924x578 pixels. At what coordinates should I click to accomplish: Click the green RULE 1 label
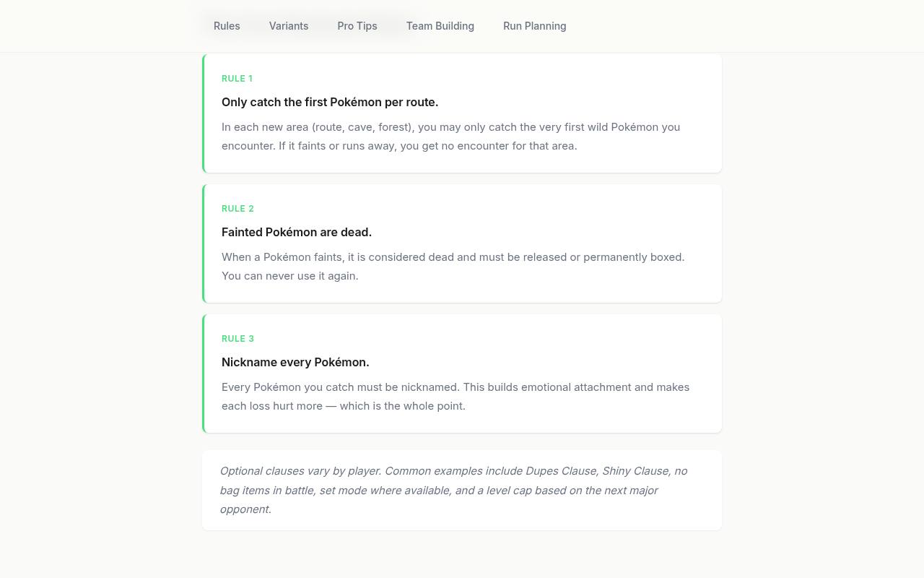(237, 79)
